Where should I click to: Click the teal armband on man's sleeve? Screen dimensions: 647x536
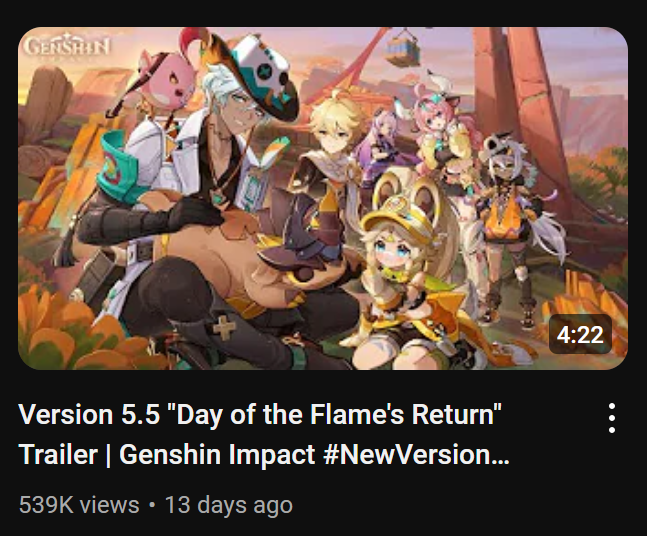coord(120,169)
